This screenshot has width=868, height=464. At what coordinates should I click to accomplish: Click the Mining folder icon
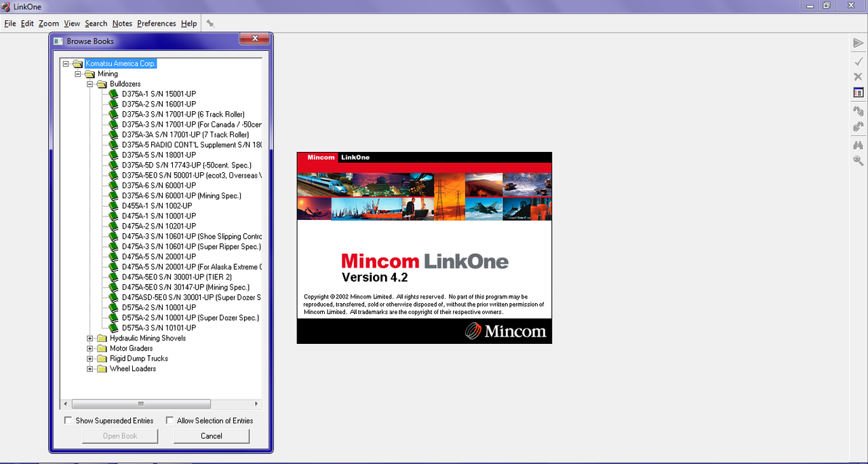pos(90,74)
